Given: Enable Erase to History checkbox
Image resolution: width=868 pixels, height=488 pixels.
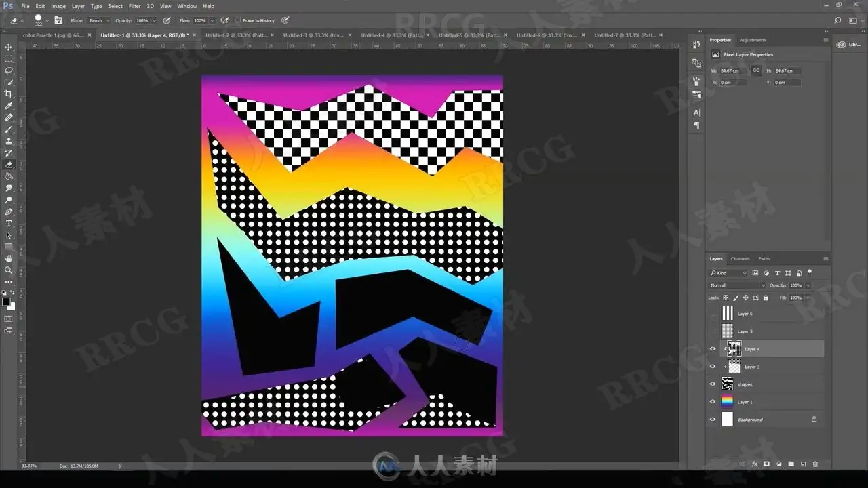Looking at the screenshot, I should click(x=238, y=21).
